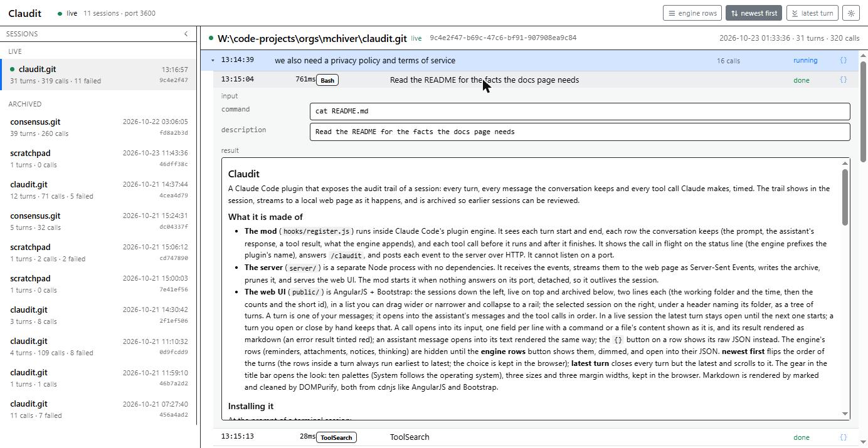Click the '11 sessions · port 3600' status text
868x448 pixels.
click(x=119, y=13)
